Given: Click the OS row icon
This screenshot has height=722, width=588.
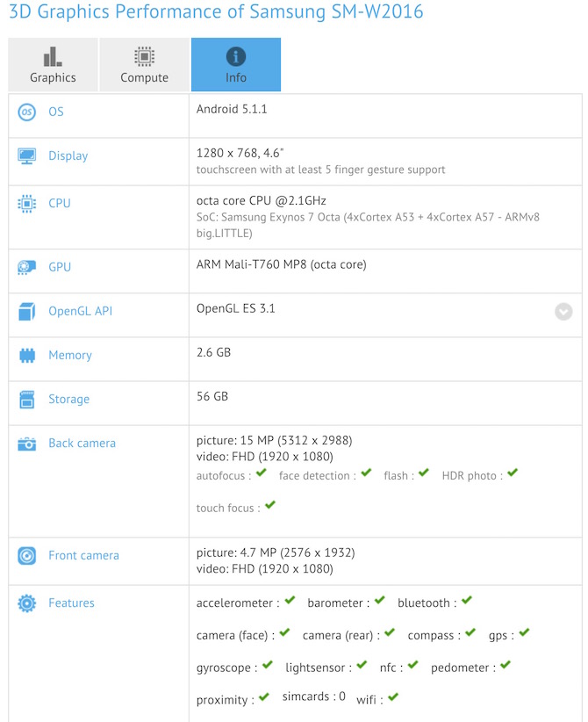Looking at the screenshot, I should tap(26, 112).
